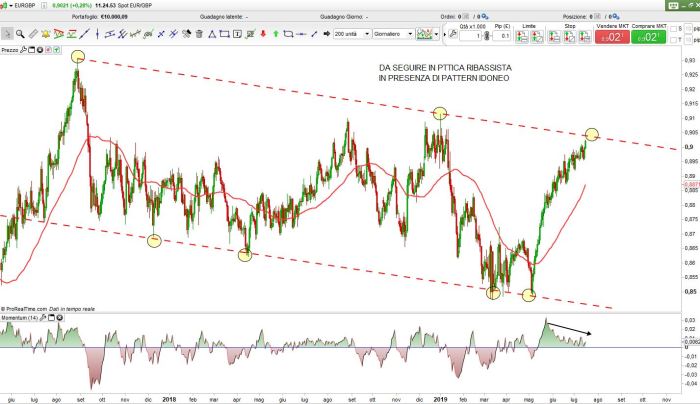The image size is (700, 404).
Task: Click first Stop order icon
Action: coord(554,37)
